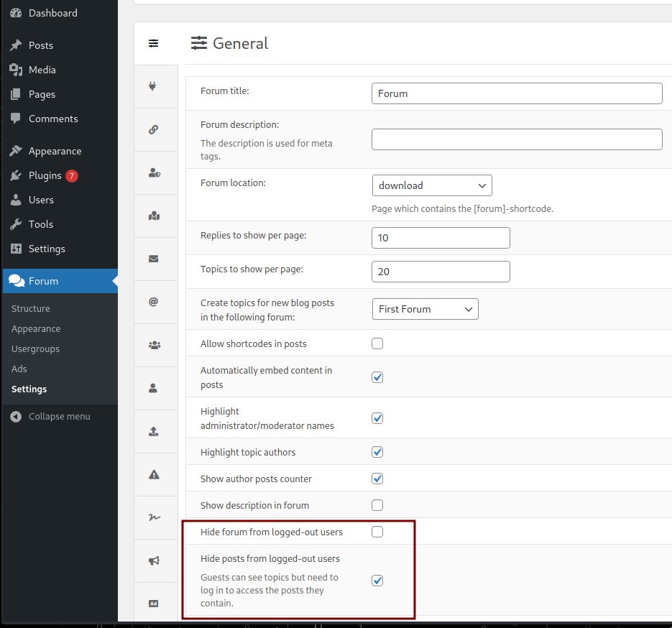This screenshot has height=628, width=672.
Task: Open the warning triangle settings tab
Action: [153, 474]
